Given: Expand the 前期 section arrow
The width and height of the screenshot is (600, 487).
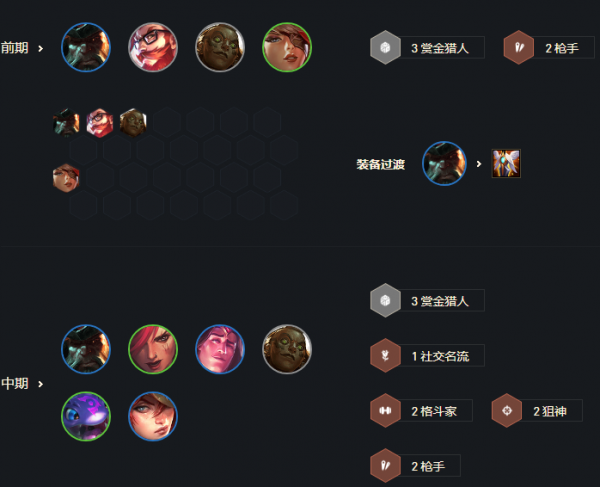Looking at the screenshot, I should [x=41, y=49].
